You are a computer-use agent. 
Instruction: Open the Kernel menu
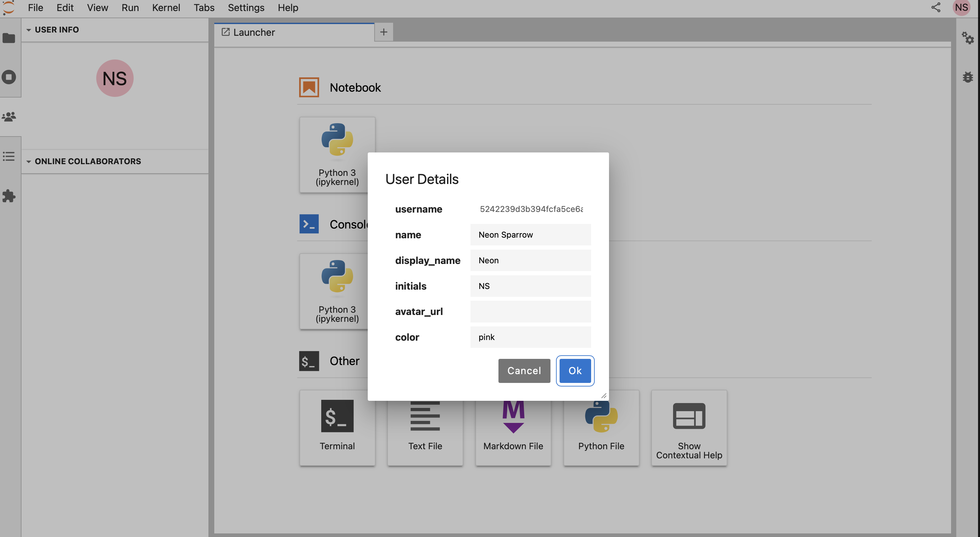(x=166, y=7)
